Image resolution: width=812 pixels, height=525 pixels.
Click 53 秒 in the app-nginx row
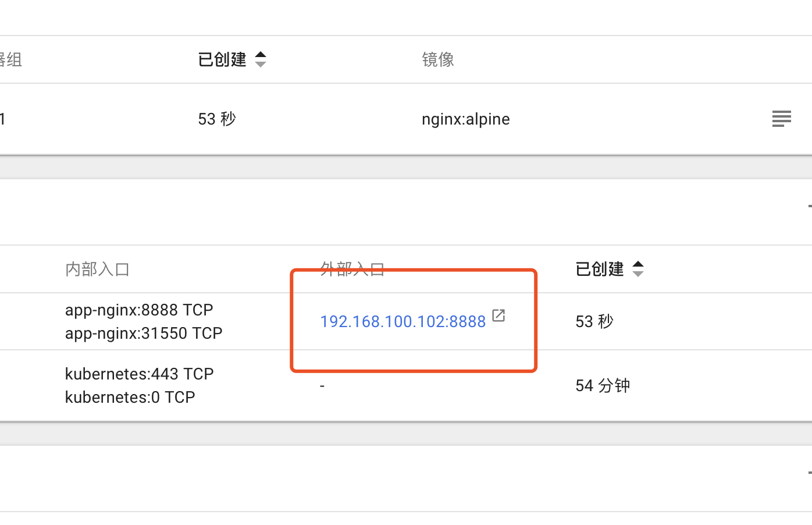click(594, 321)
